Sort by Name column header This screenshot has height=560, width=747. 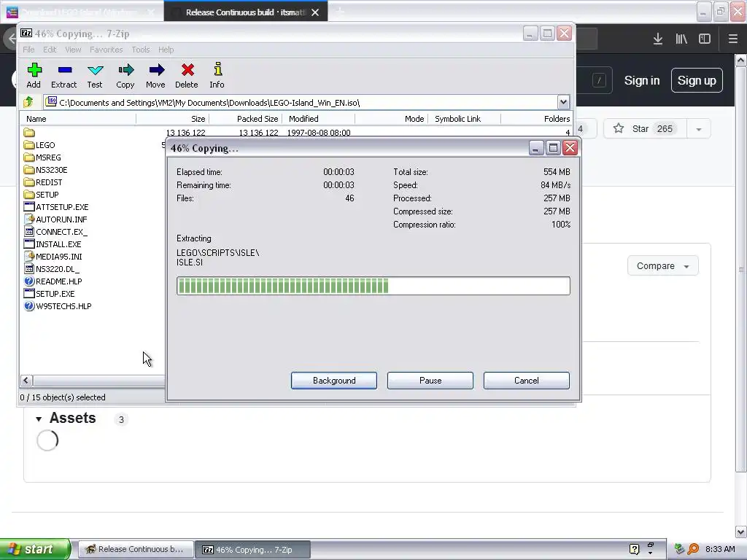[78, 119]
